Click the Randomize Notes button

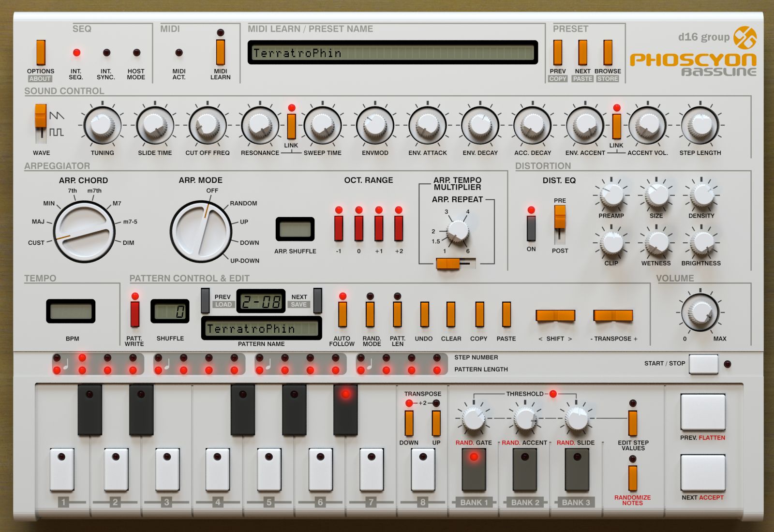tap(632, 478)
